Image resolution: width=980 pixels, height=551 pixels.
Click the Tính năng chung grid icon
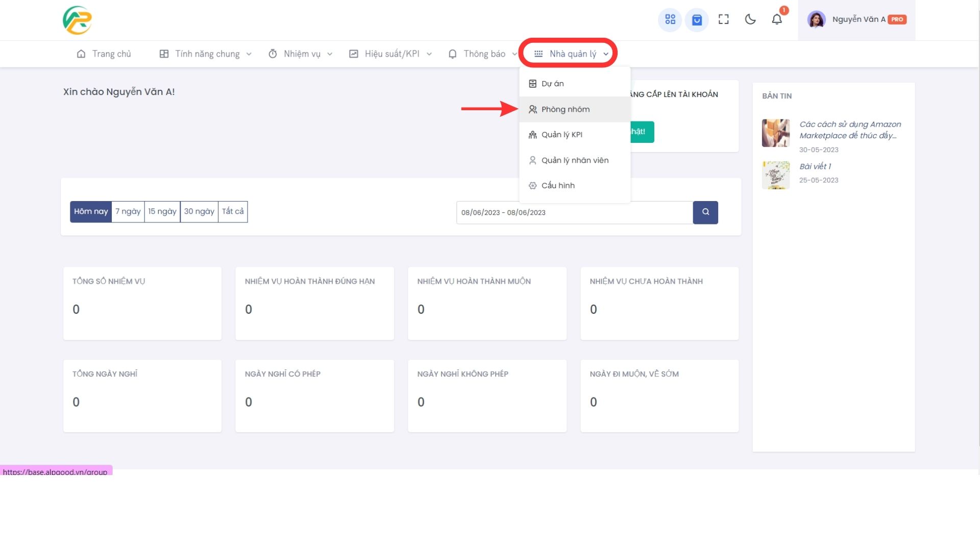pos(164,54)
